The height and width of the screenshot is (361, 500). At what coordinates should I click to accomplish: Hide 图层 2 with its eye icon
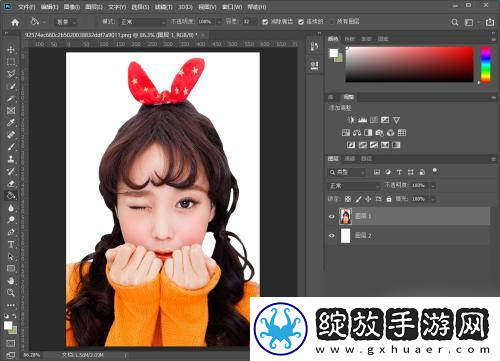[x=332, y=236]
